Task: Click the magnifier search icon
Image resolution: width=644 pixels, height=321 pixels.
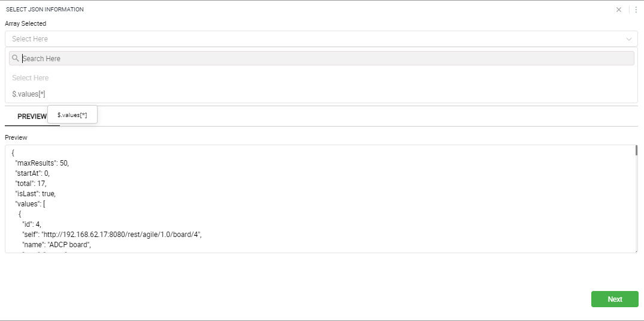Action: point(16,58)
